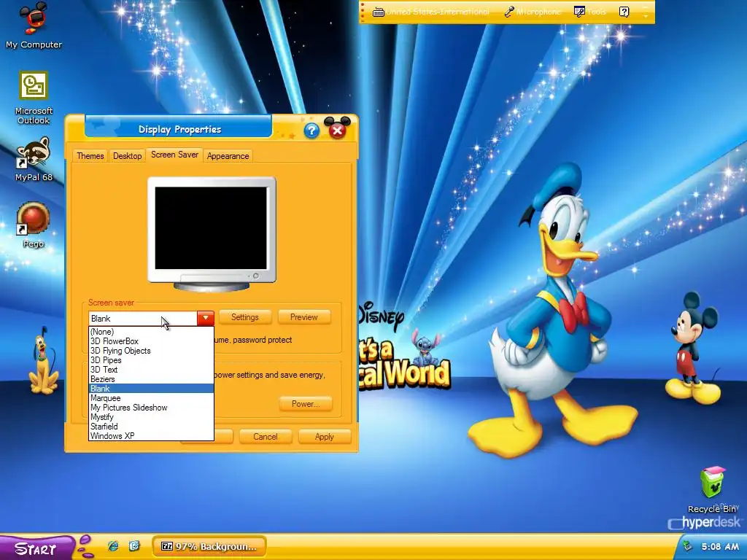Click the 5:08 AM clock

[720, 546]
